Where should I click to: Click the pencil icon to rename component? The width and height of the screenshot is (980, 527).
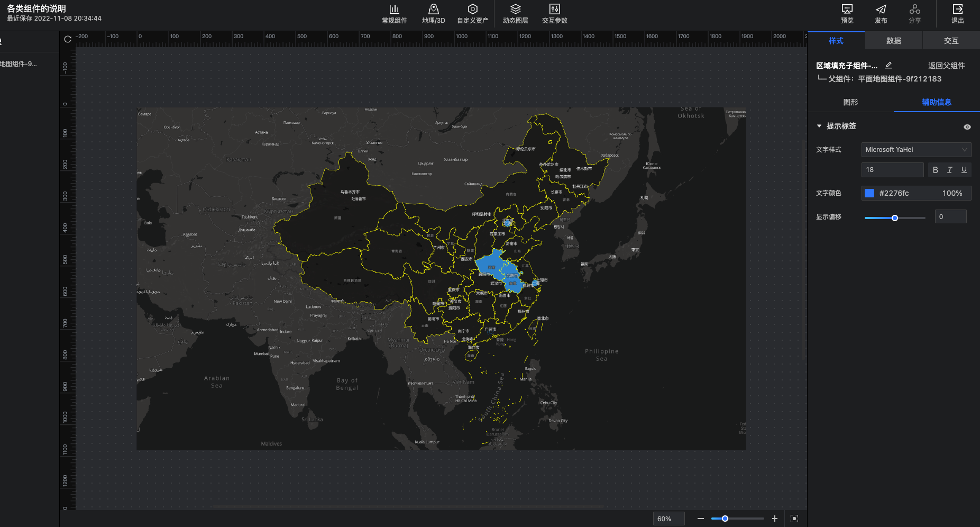889,66
